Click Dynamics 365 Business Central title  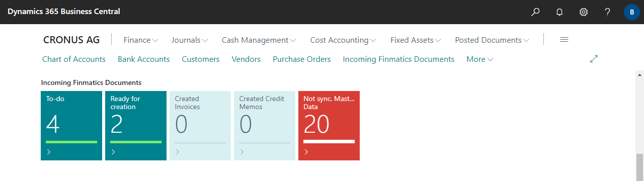(x=64, y=12)
